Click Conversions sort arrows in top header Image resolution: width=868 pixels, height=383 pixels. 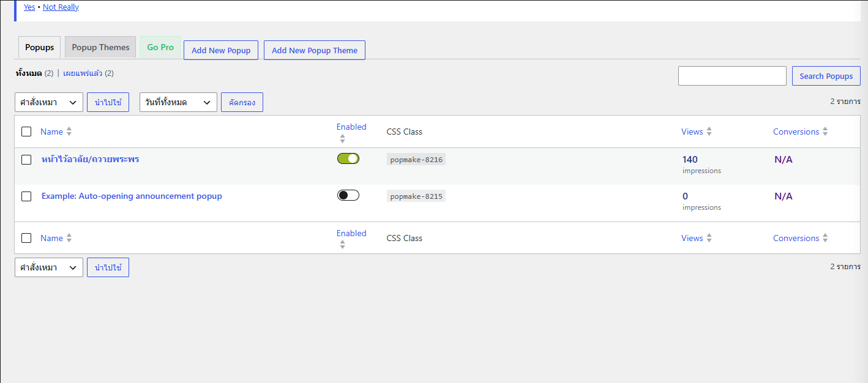tap(825, 132)
